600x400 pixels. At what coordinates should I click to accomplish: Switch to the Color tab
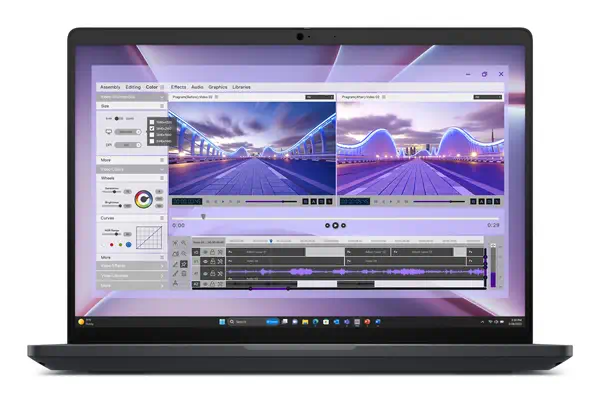point(152,87)
